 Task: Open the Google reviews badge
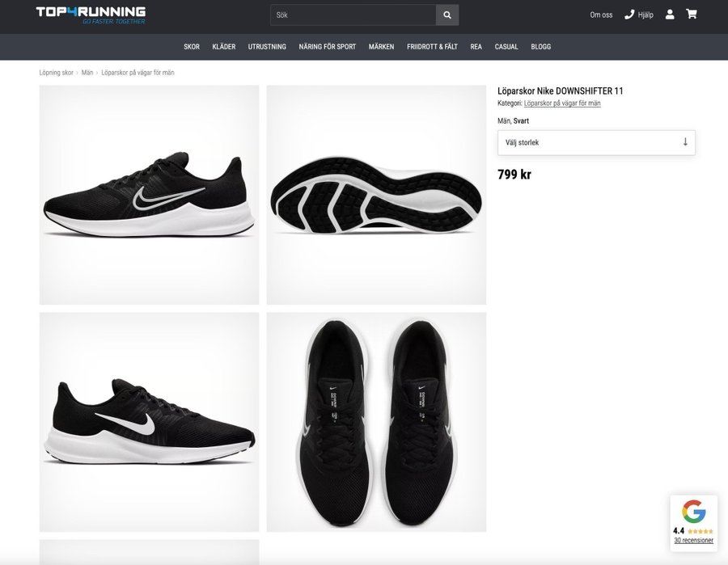693,523
